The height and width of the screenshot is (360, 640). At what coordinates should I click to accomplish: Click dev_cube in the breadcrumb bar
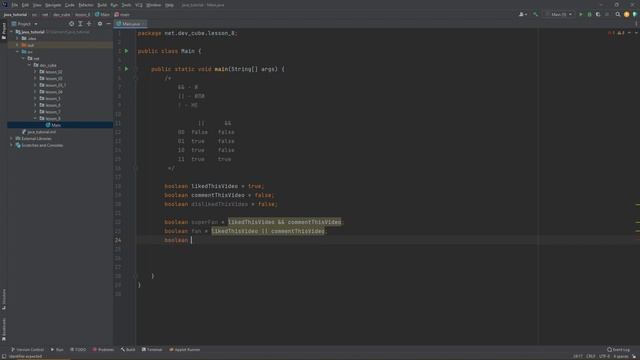click(62, 14)
